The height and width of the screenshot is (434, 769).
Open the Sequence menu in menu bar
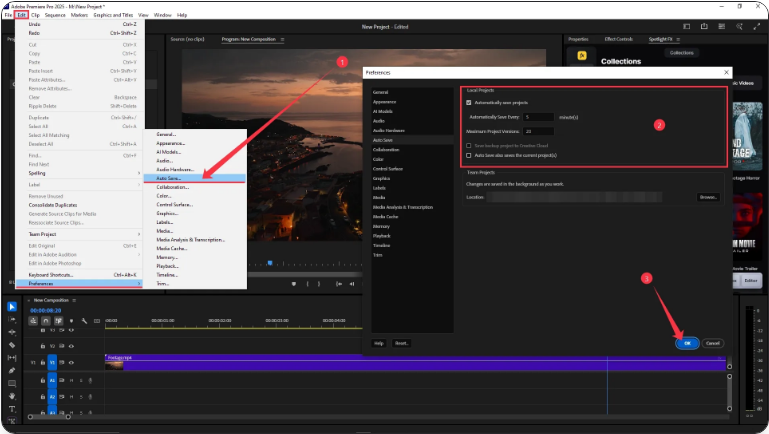coord(55,16)
